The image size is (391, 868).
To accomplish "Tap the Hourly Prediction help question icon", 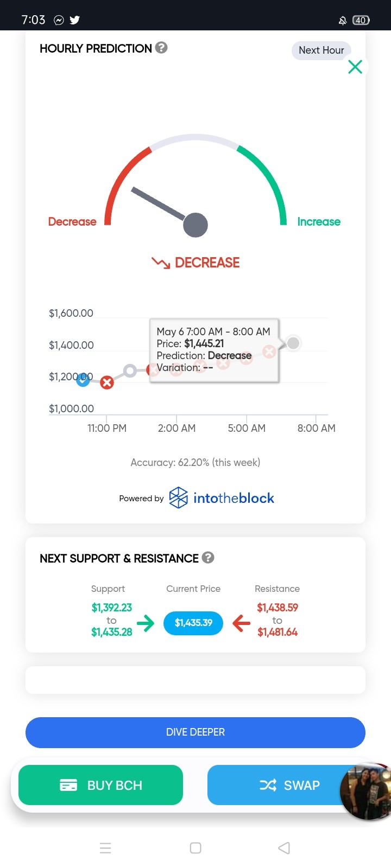I will tap(161, 48).
